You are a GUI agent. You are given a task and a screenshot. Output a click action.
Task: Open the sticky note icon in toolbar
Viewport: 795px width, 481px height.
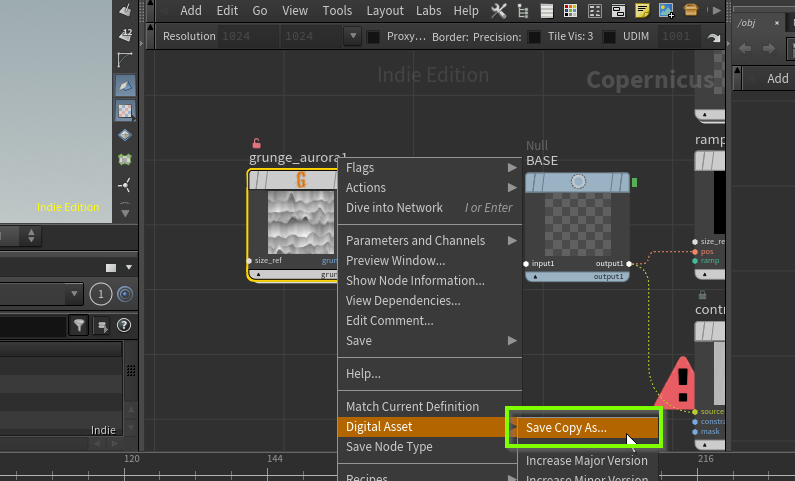coord(642,11)
